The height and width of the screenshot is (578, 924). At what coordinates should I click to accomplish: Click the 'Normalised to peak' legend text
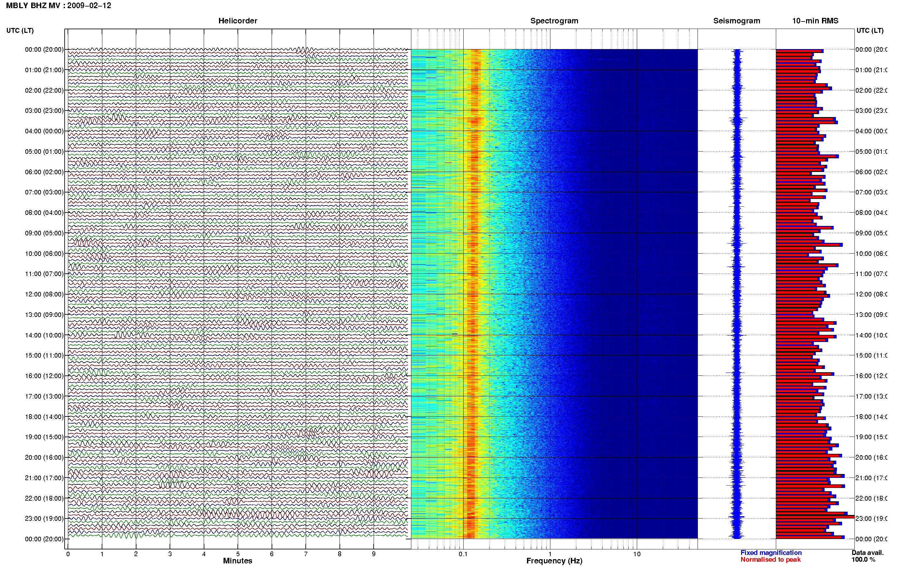point(770,560)
